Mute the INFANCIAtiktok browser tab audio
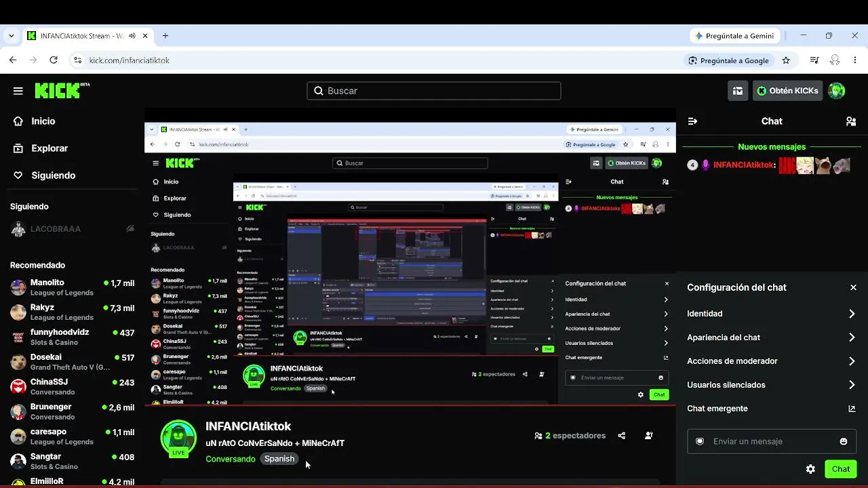 pos(133,36)
